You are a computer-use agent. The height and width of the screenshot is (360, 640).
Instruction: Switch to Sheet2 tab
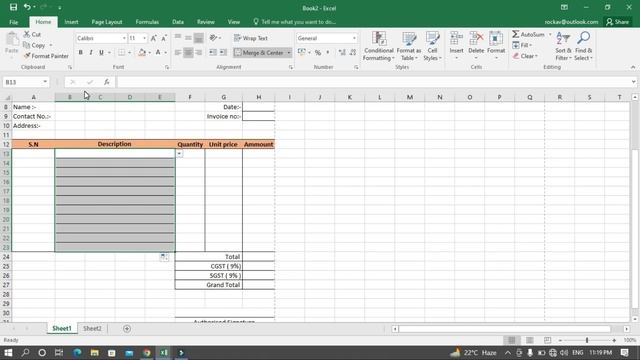(x=92, y=329)
